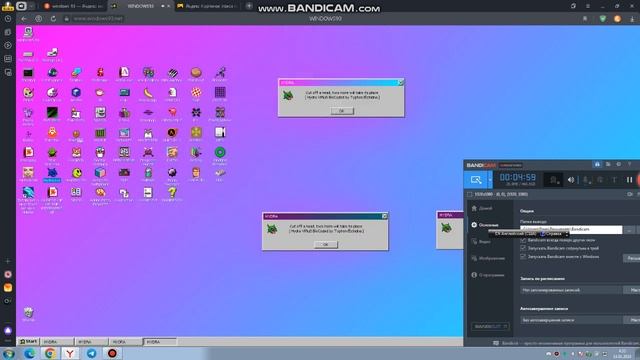Open Chrome from Windows taskbar
Image resolution: width=640 pixels, height=360 pixels.
coord(50,353)
